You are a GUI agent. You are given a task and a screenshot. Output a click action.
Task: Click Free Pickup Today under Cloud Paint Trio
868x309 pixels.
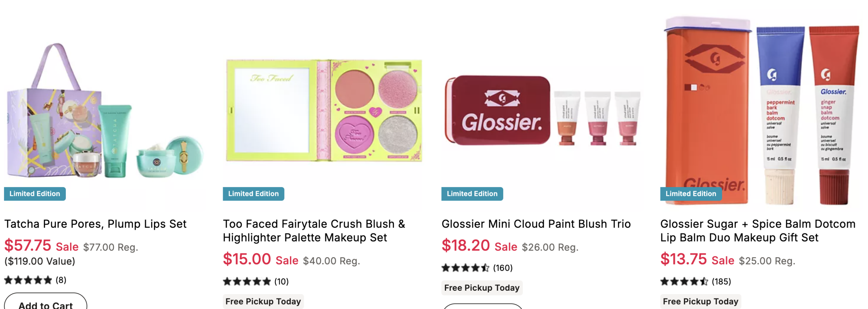point(481,288)
